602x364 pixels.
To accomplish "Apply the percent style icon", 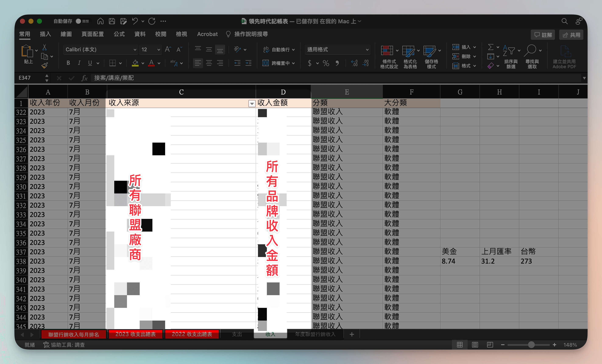I will 326,63.
